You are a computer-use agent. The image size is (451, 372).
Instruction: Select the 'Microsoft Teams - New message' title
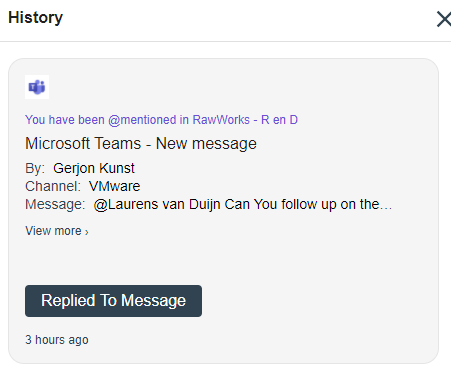141,144
